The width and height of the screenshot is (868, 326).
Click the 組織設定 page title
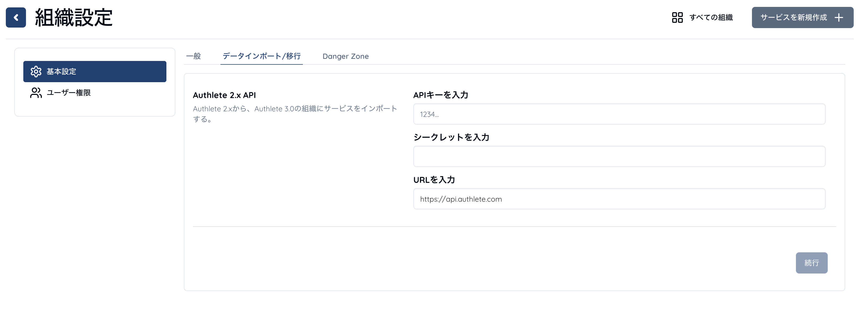point(73,17)
